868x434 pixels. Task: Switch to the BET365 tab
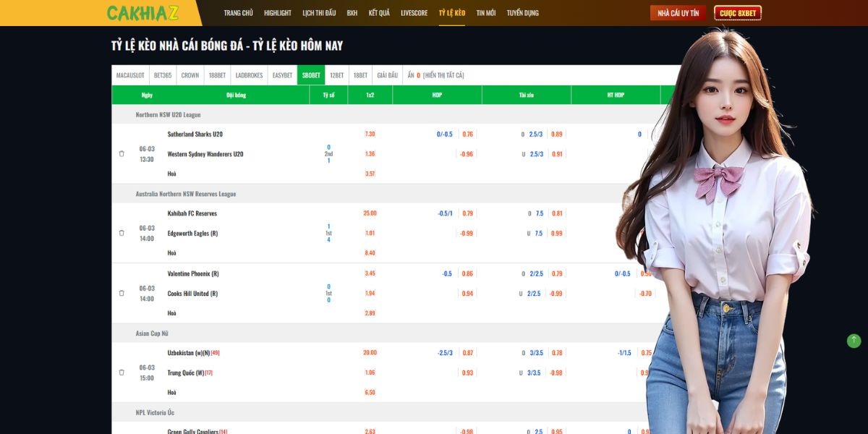tap(163, 75)
